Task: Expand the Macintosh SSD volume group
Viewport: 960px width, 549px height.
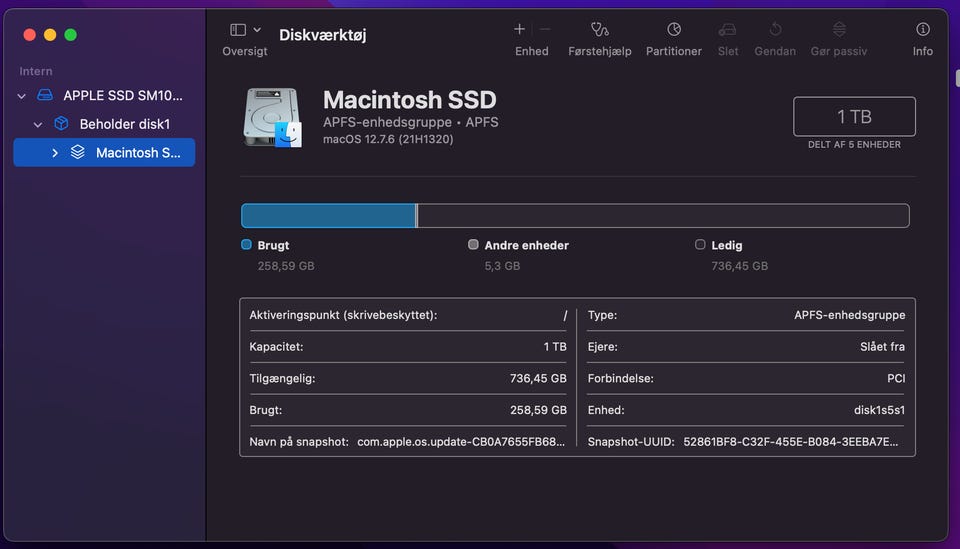Action: click(x=55, y=153)
